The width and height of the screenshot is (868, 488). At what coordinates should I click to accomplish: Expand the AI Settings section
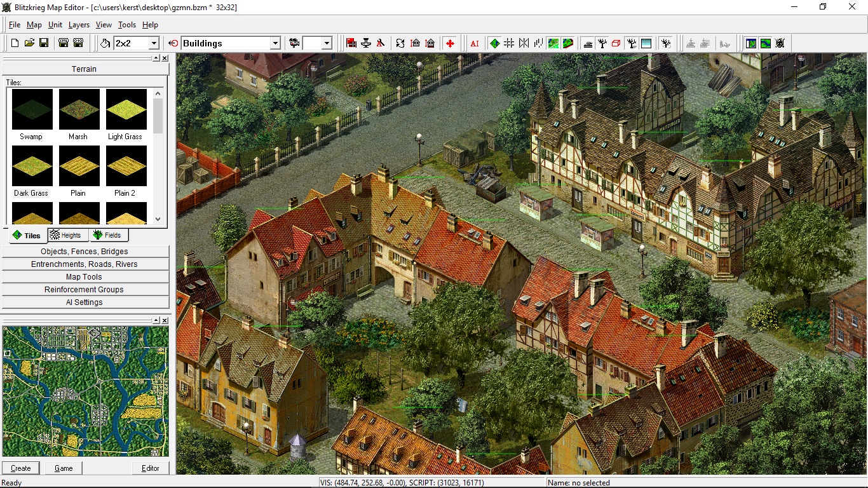point(85,302)
